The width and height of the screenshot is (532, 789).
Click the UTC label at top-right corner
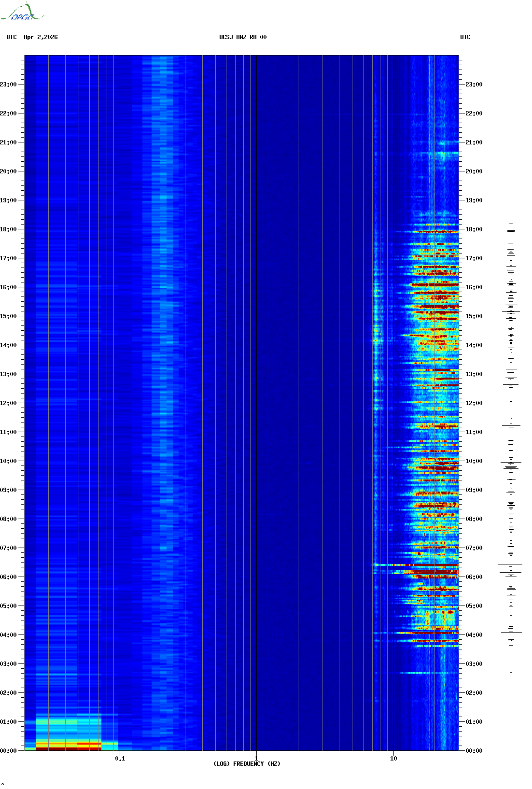(x=465, y=37)
